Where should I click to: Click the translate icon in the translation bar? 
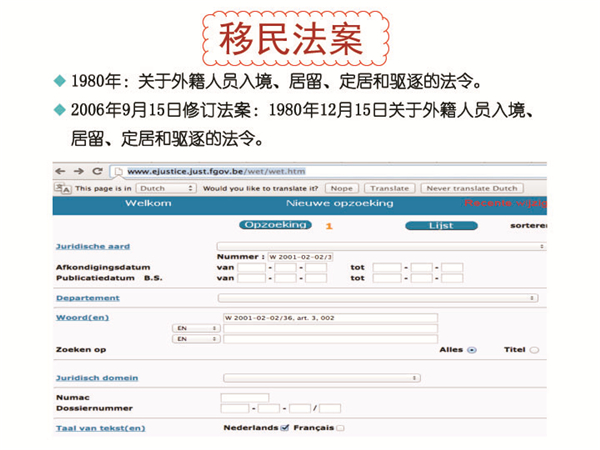(65, 188)
